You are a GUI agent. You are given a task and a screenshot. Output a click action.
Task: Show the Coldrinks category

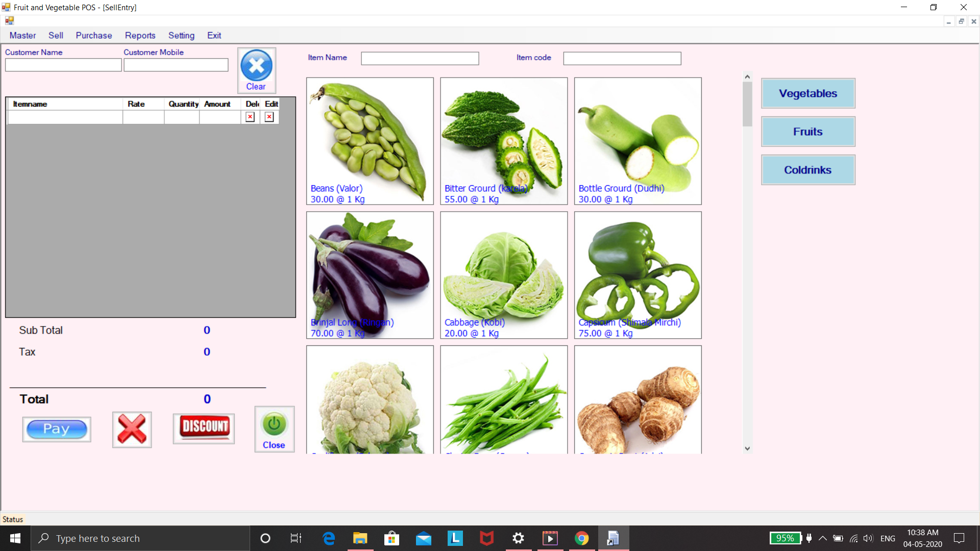pos(807,170)
